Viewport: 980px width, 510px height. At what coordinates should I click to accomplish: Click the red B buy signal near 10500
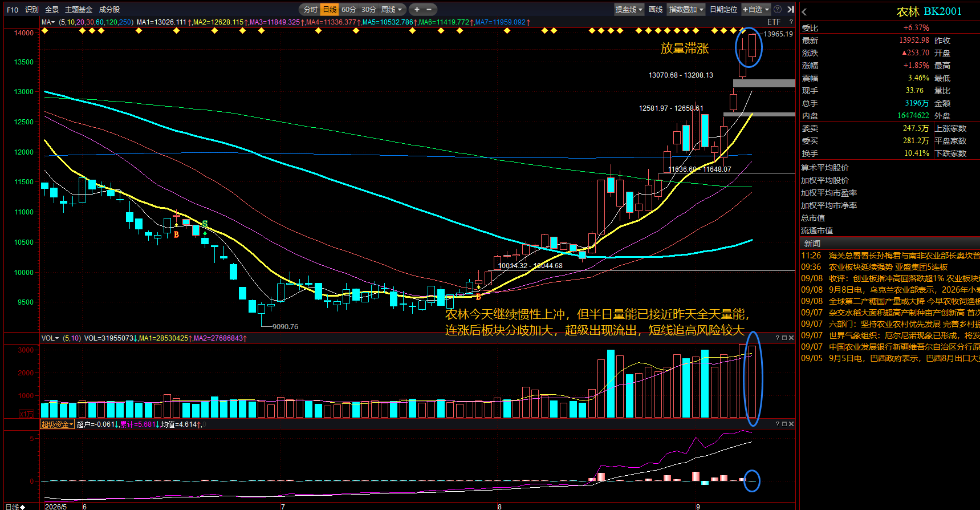pos(177,234)
